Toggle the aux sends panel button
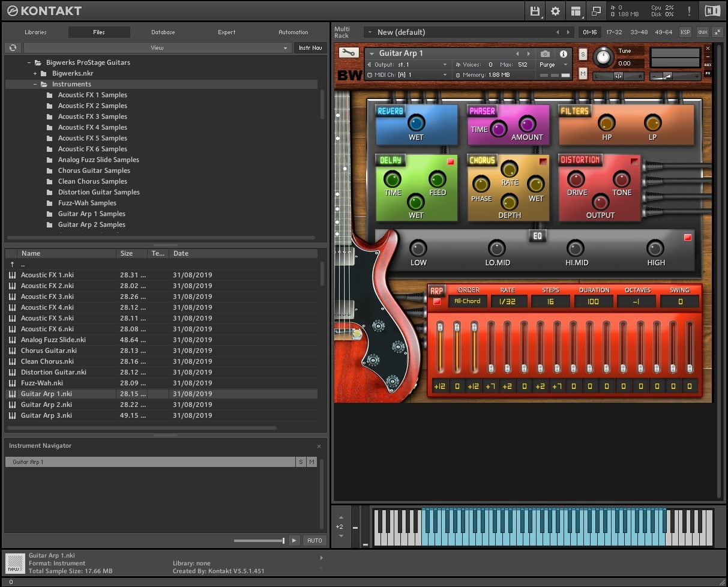This screenshot has width=728, height=587. click(x=702, y=32)
